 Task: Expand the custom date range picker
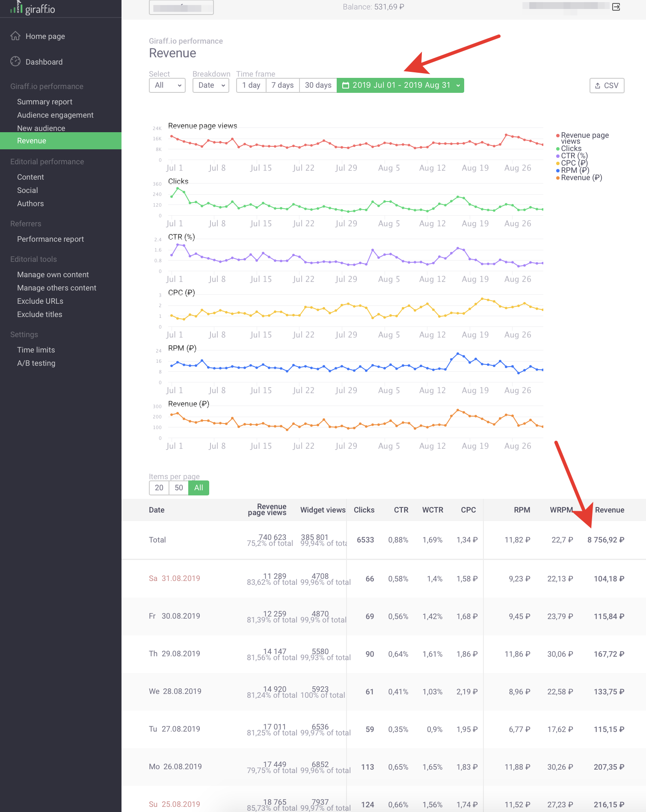coord(400,85)
